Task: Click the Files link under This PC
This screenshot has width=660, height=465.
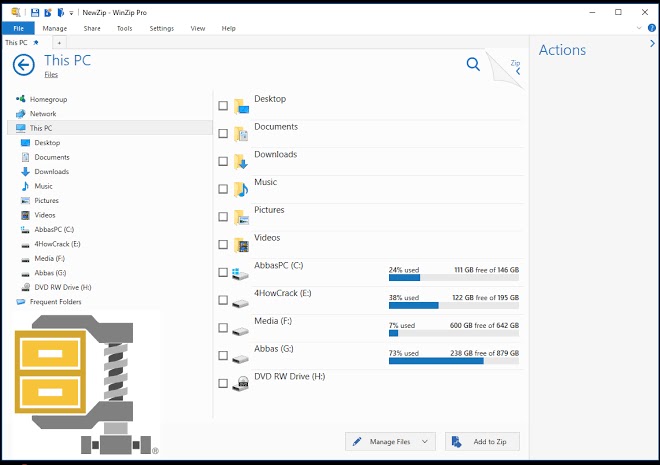Action: tap(51, 74)
